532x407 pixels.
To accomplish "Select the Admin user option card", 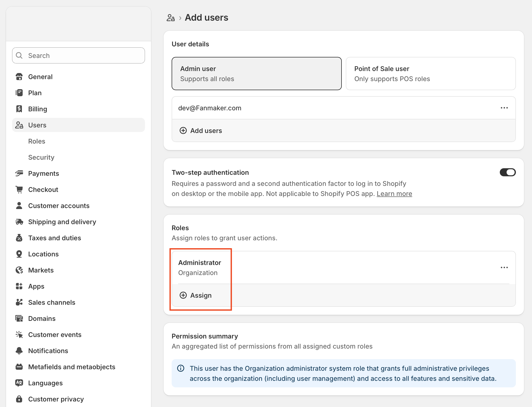I will [x=256, y=74].
